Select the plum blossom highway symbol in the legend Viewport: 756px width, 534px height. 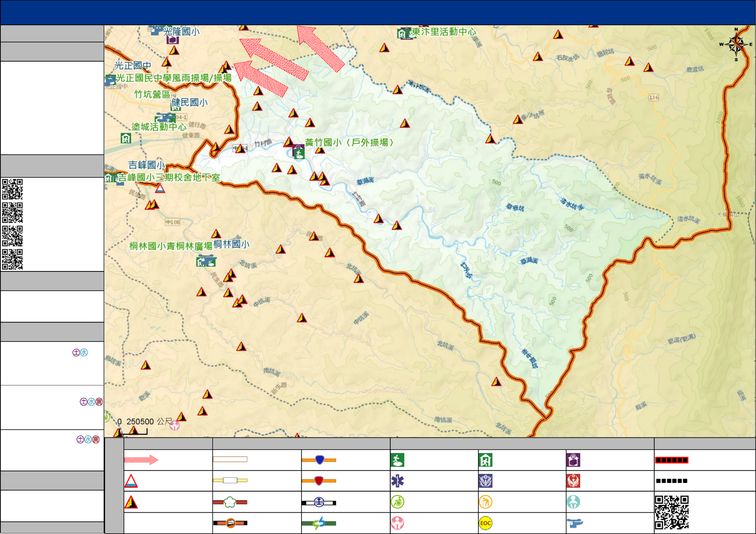(230, 502)
